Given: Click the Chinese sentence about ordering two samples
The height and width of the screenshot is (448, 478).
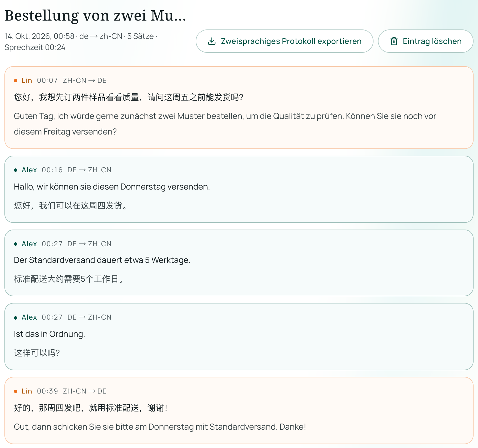Looking at the screenshot, I should coord(129,97).
